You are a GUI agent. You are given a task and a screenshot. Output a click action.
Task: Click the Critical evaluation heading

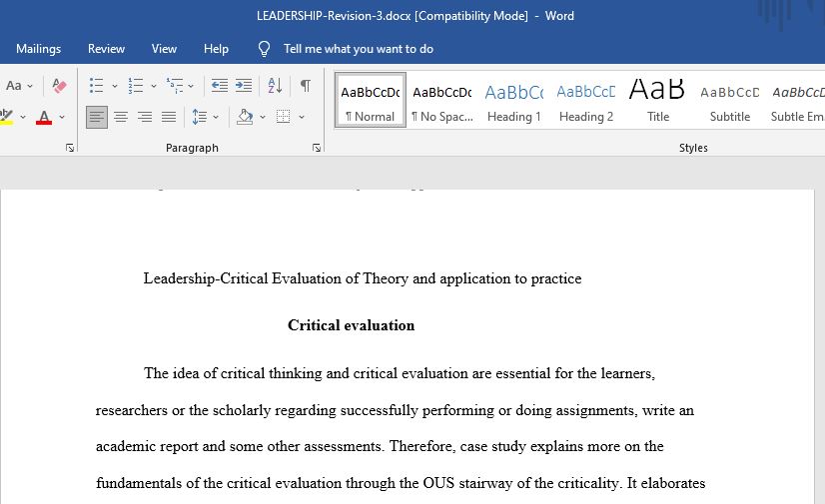351,325
